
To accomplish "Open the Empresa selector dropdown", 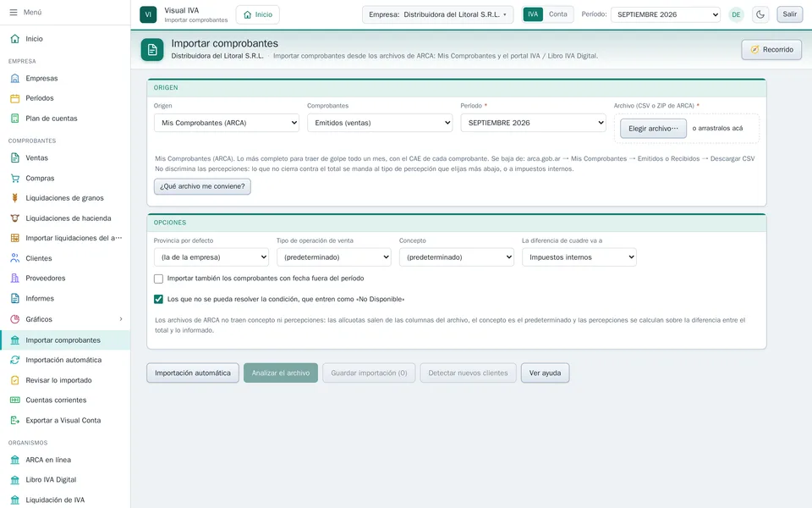I will coord(437,14).
